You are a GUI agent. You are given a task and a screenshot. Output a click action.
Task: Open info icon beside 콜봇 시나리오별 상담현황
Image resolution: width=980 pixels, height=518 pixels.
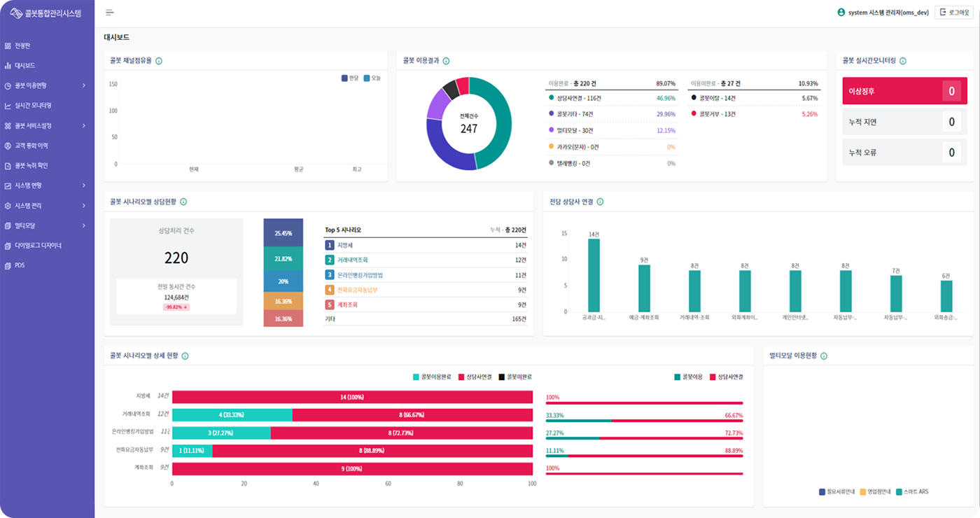[x=183, y=202]
